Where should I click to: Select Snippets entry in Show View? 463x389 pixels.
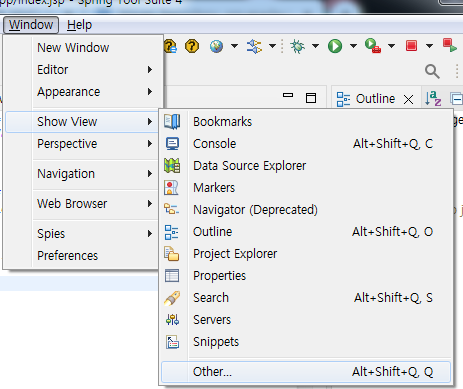click(x=216, y=342)
